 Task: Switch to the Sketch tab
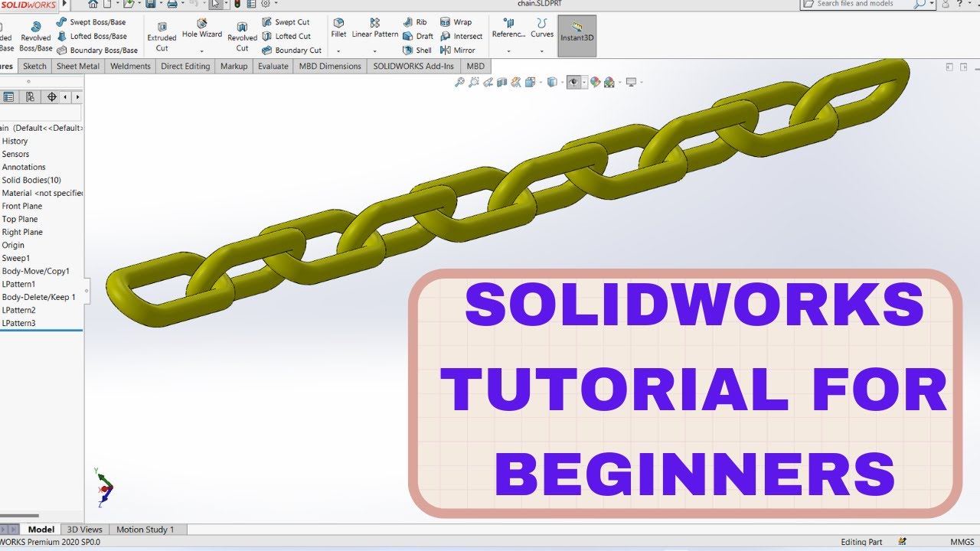[34, 67]
